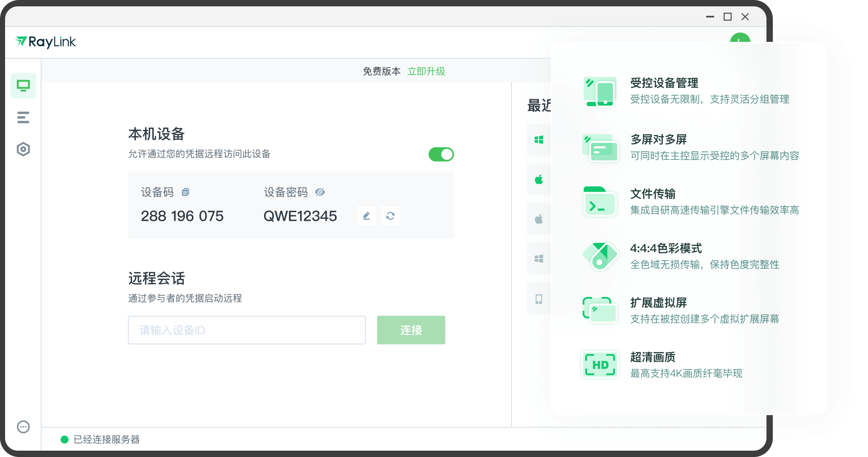Open the device list sidebar icon
This screenshot has width=868, height=457.
click(x=23, y=117)
